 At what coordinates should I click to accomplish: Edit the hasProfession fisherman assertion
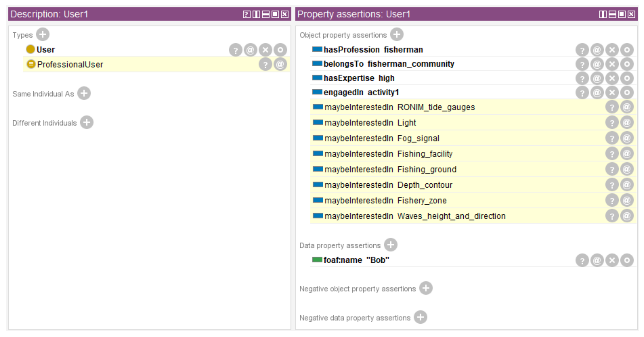tap(627, 50)
